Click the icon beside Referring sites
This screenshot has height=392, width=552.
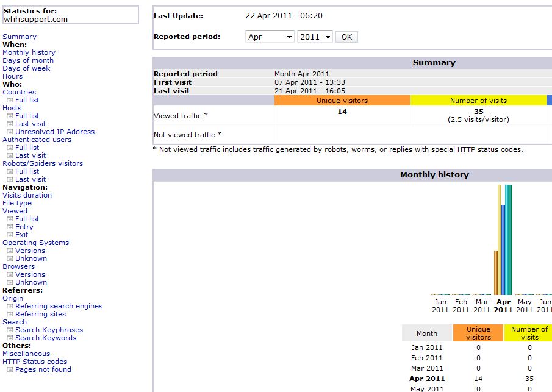[x=10, y=314]
